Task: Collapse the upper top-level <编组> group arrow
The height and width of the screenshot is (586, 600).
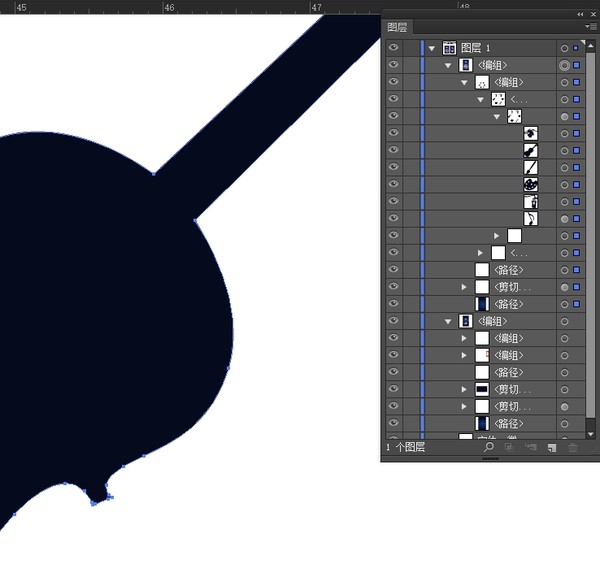Action: click(x=448, y=65)
